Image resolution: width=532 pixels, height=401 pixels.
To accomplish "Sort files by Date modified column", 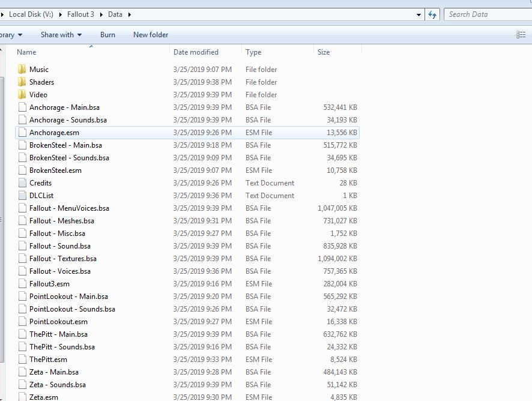I will click(x=196, y=52).
